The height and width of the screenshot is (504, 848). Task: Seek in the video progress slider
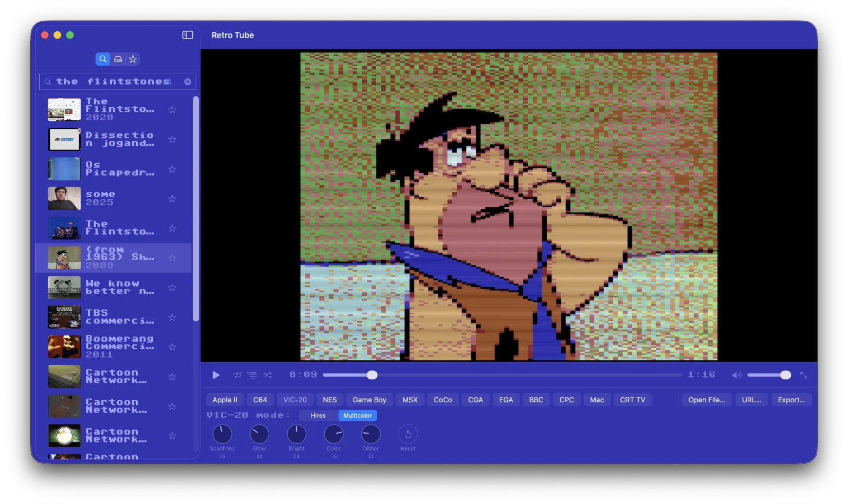click(x=502, y=375)
